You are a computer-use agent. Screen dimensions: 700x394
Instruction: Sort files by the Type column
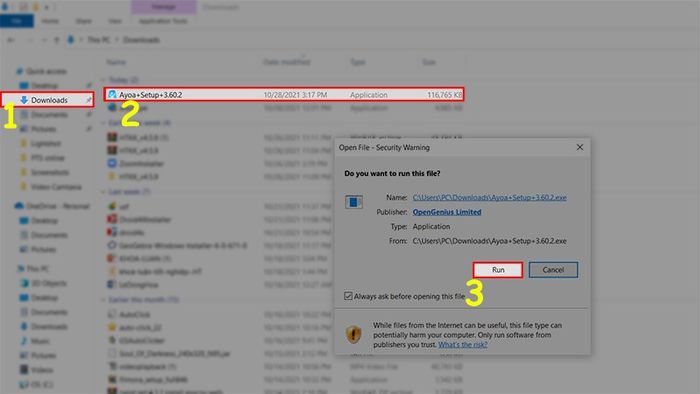tap(358, 62)
